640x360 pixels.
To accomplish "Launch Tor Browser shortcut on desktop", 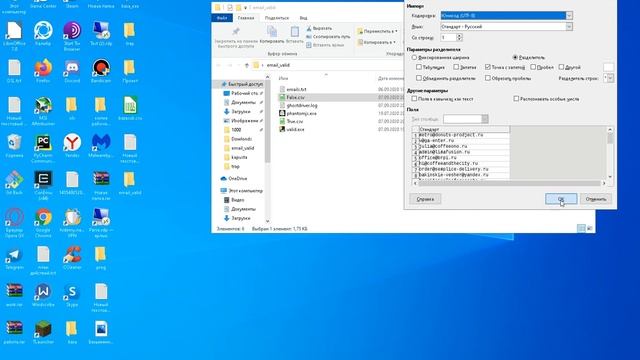I will (x=72, y=35).
